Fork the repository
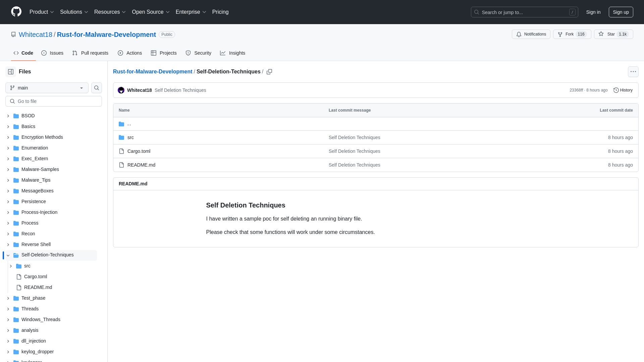 (572, 34)
